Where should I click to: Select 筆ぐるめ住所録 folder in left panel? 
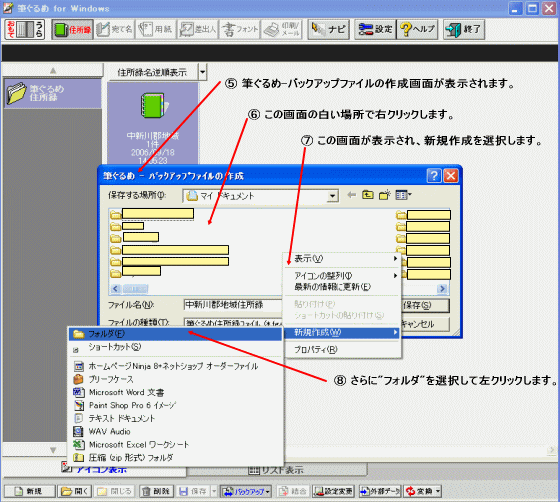[52, 93]
